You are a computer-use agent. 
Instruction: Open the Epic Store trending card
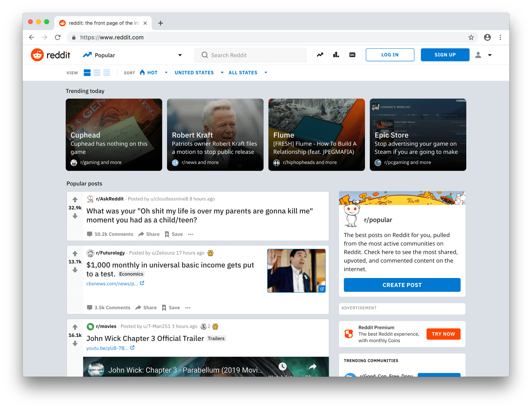[418, 135]
